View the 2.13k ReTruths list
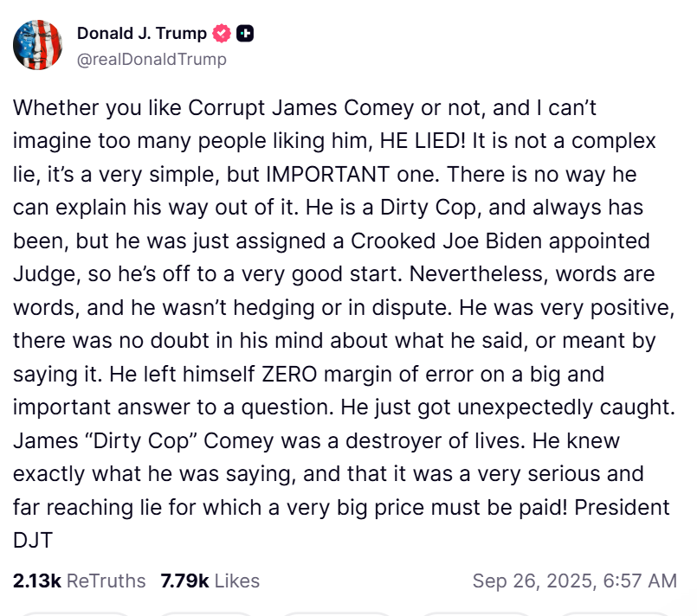This screenshot has width=697, height=616. coord(80,581)
